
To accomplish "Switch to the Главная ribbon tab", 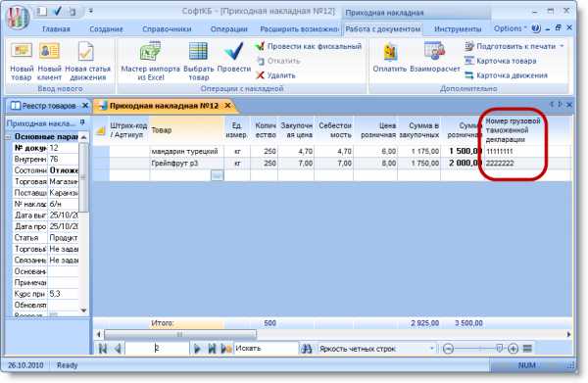I will coord(56,29).
